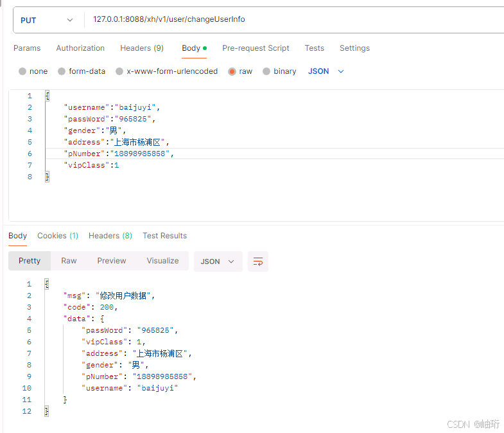Select the binary radio button
The image size is (504, 433).
266,71
